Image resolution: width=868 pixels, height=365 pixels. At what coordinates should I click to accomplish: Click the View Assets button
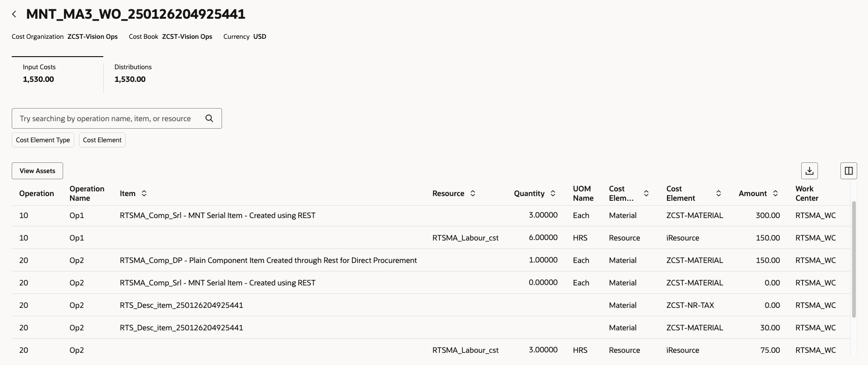tap(37, 170)
